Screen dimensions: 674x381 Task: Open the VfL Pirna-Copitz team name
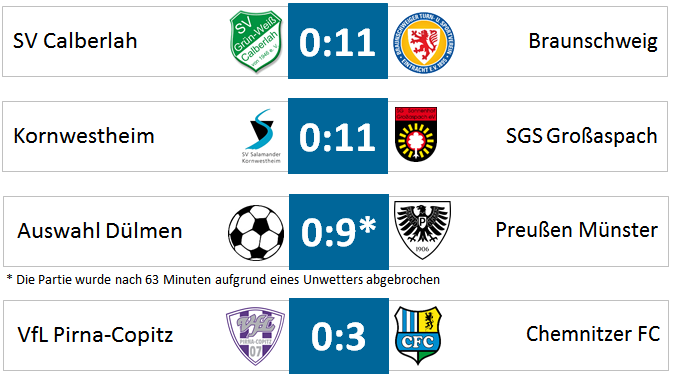click(x=95, y=335)
